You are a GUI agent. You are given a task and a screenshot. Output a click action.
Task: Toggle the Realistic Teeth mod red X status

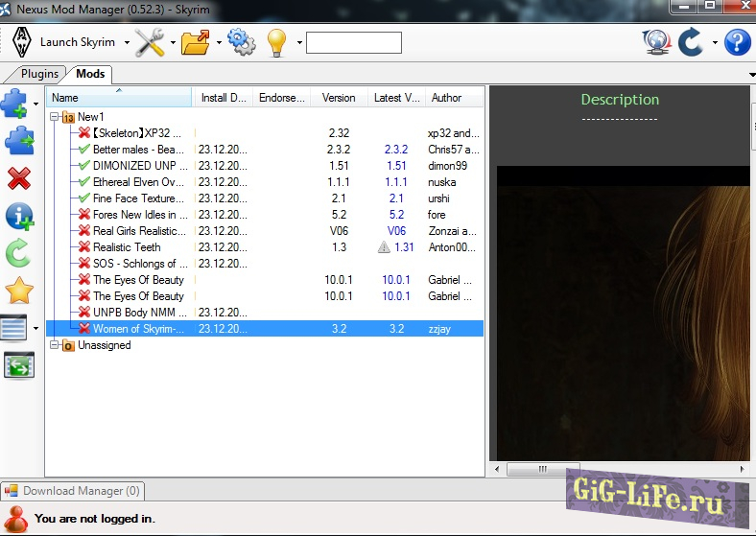84,247
